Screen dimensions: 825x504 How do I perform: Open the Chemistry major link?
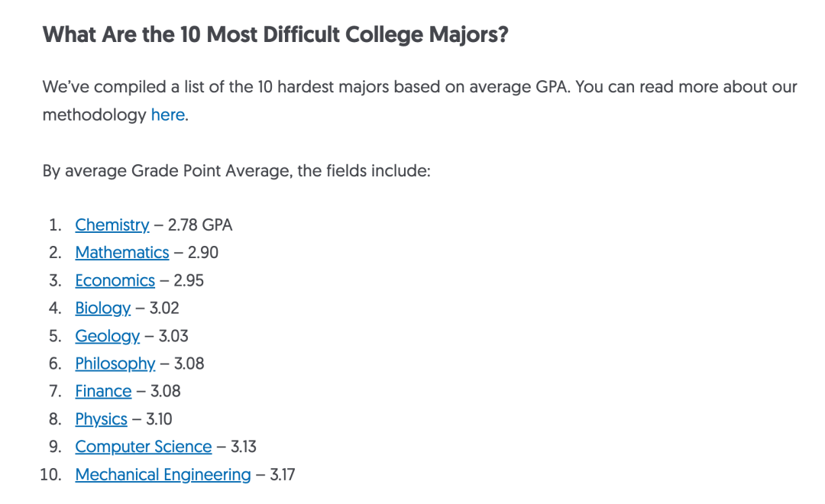pos(112,225)
